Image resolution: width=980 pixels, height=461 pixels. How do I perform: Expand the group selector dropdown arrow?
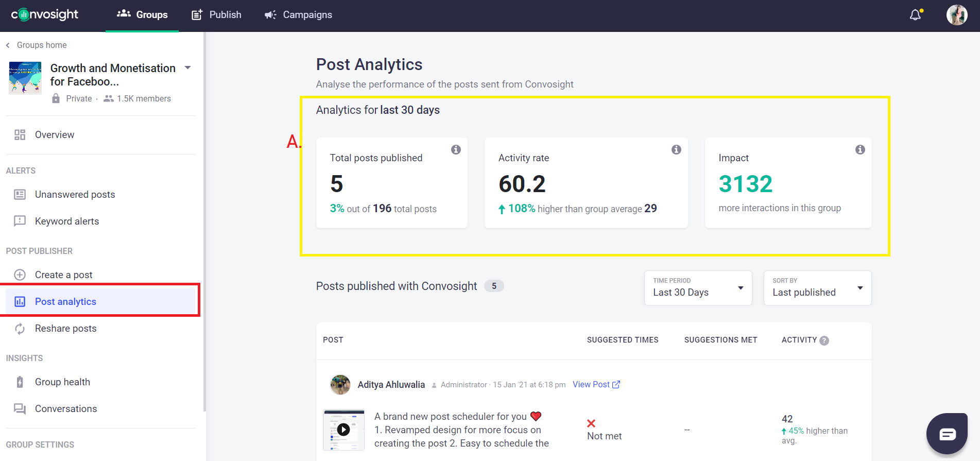[x=188, y=67]
